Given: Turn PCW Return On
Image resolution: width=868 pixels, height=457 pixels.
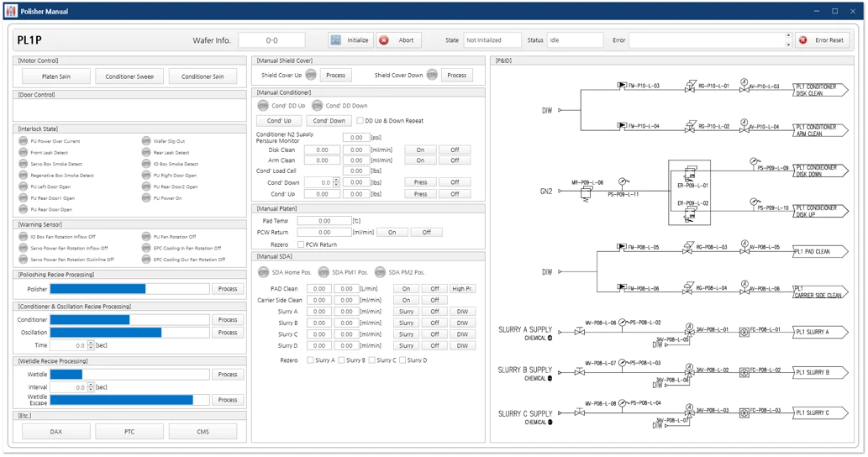Looking at the screenshot, I should coord(392,233).
